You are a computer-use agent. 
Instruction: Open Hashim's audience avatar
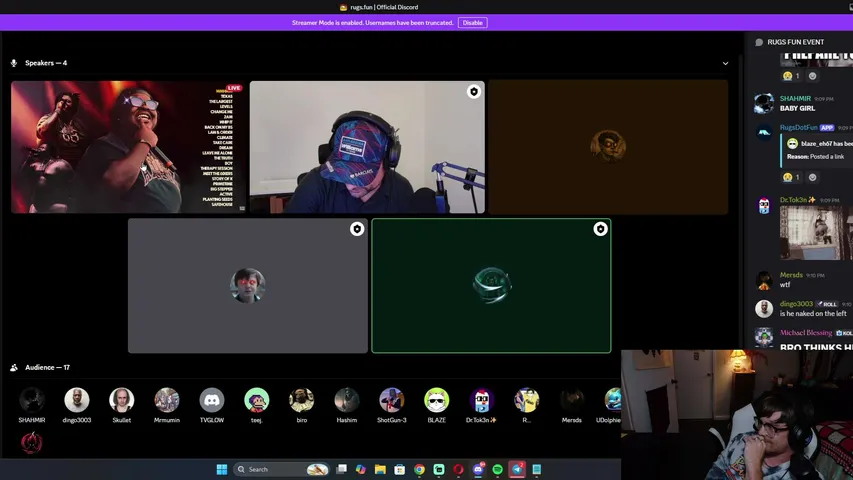[x=347, y=400]
